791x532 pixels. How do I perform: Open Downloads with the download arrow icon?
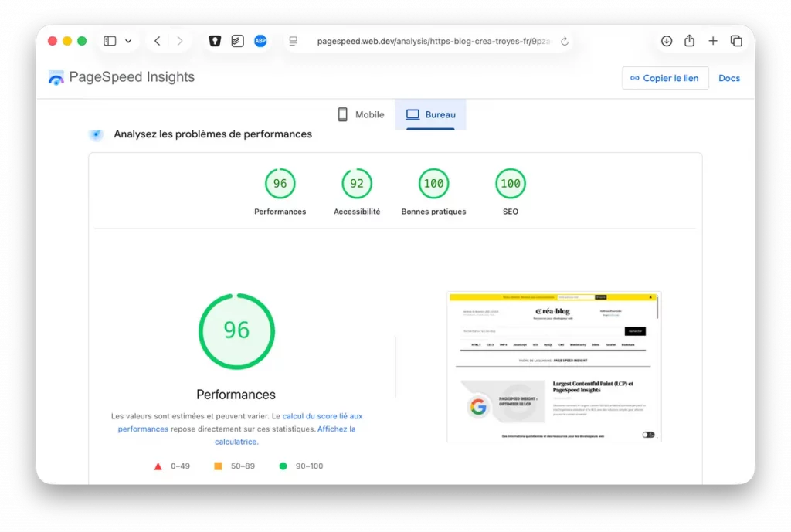click(667, 41)
